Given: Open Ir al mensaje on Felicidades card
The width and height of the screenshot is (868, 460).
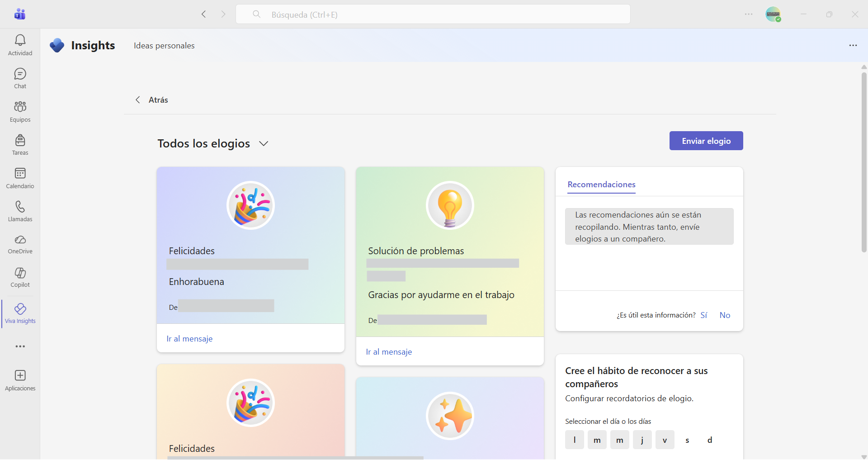Looking at the screenshot, I should (189, 339).
